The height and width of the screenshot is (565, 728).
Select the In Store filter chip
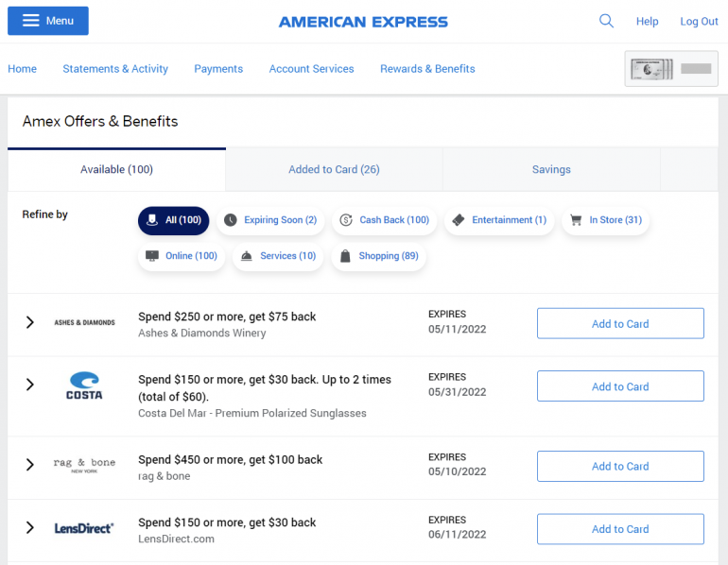point(605,220)
